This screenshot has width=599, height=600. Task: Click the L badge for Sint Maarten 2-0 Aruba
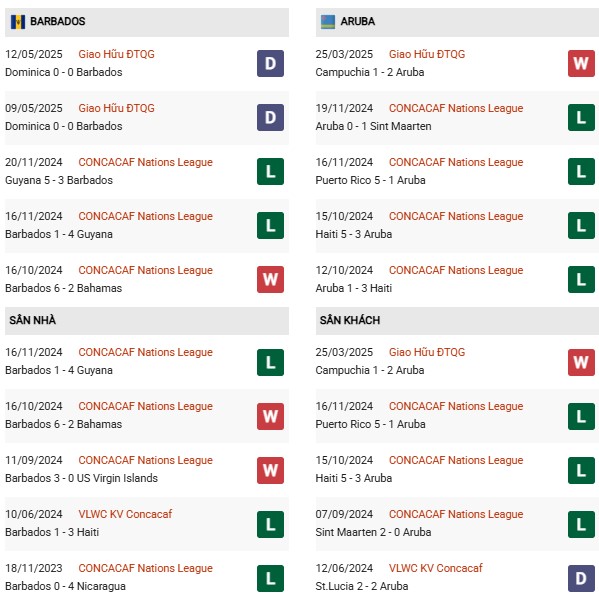click(581, 524)
